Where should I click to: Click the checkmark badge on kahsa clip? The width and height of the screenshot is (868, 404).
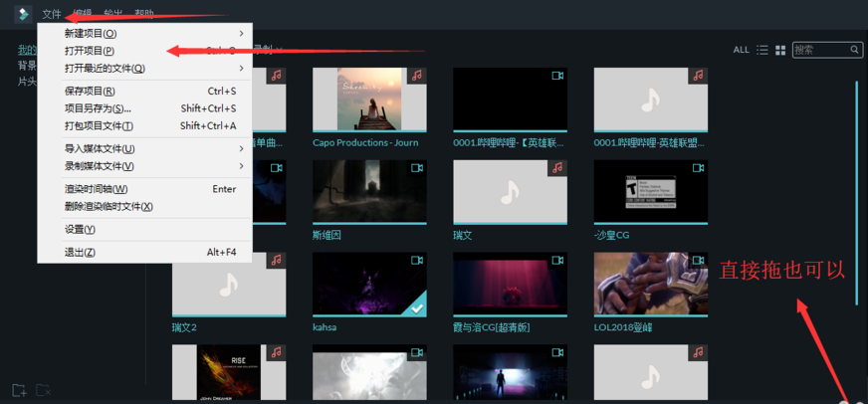coord(418,307)
